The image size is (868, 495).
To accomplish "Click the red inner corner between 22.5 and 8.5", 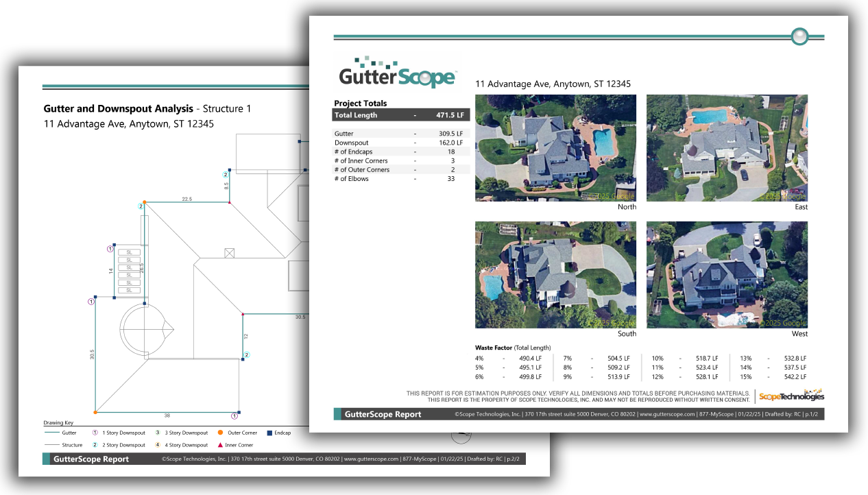I will [x=230, y=202].
